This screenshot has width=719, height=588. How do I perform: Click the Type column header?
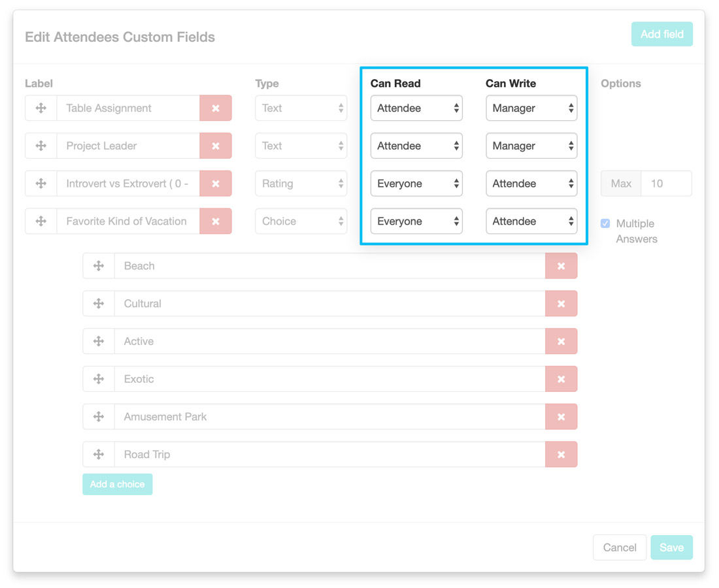pyautogui.click(x=267, y=84)
